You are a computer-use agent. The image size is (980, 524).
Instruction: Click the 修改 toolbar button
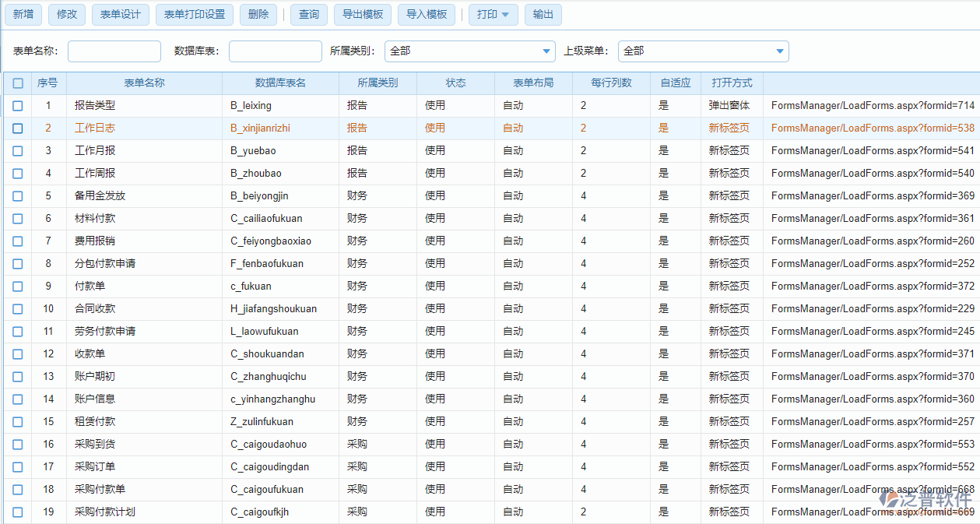point(66,14)
